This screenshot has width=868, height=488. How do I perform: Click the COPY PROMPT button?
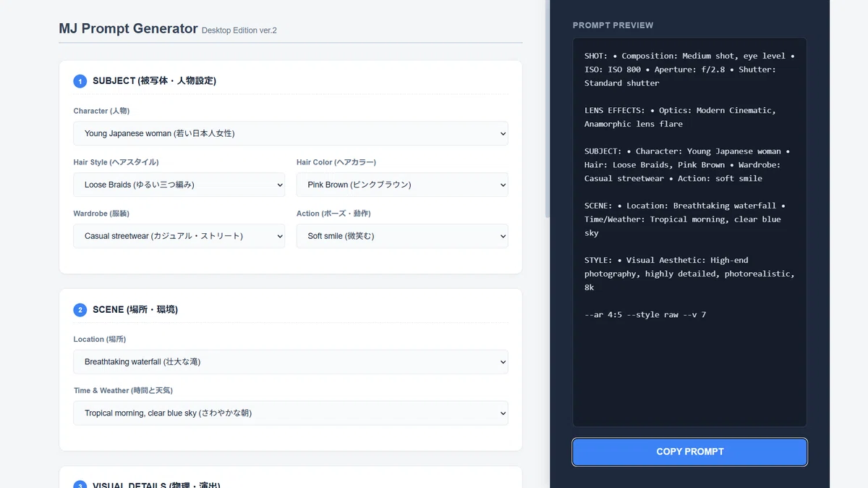click(x=690, y=452)
